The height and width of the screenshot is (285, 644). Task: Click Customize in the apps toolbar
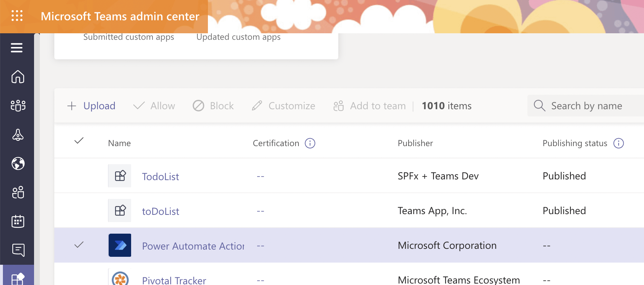(284, 106)
